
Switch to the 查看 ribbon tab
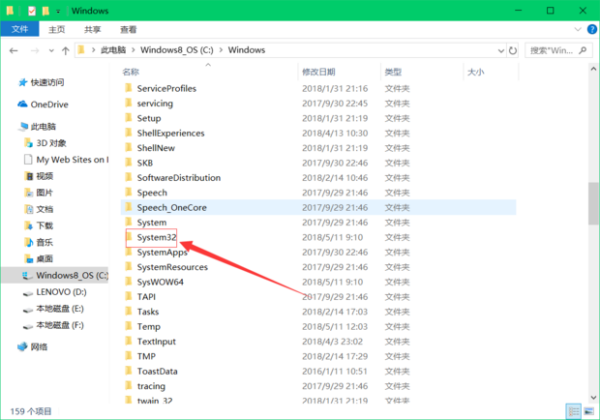tap(128, 30)
